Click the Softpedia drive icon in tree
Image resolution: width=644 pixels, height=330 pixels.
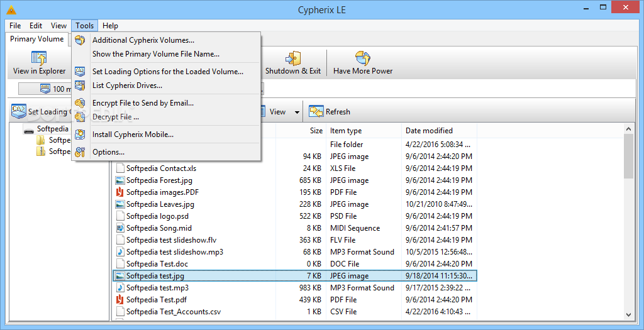tap(29, 129)
